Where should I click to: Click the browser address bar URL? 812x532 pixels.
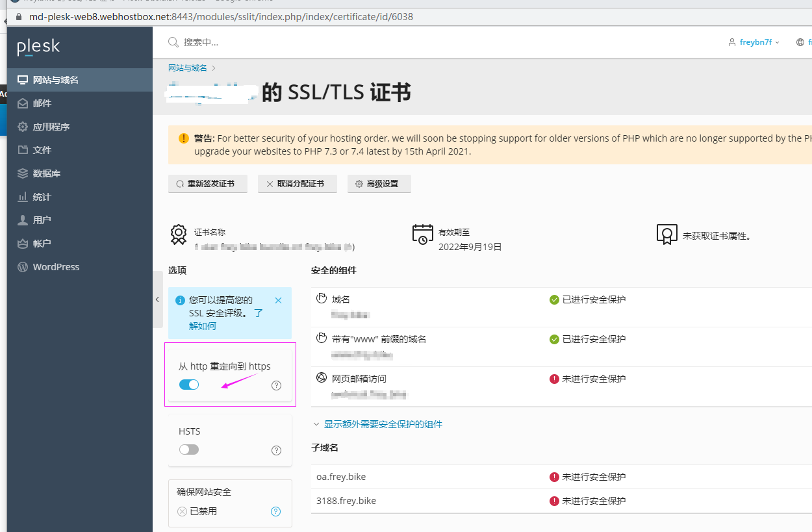tap(221, 16)
